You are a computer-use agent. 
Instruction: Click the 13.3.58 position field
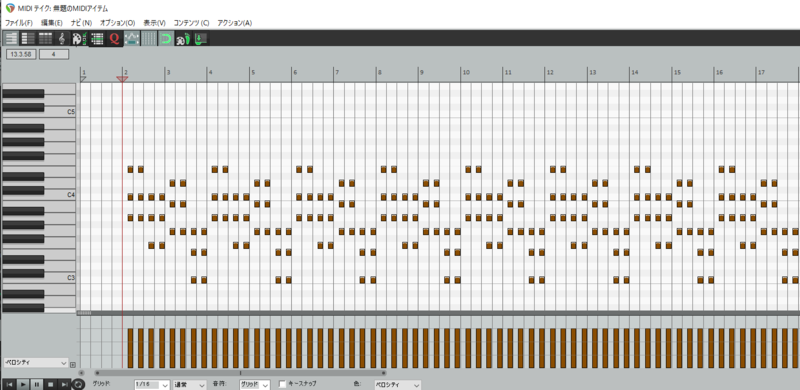(21, 54)
